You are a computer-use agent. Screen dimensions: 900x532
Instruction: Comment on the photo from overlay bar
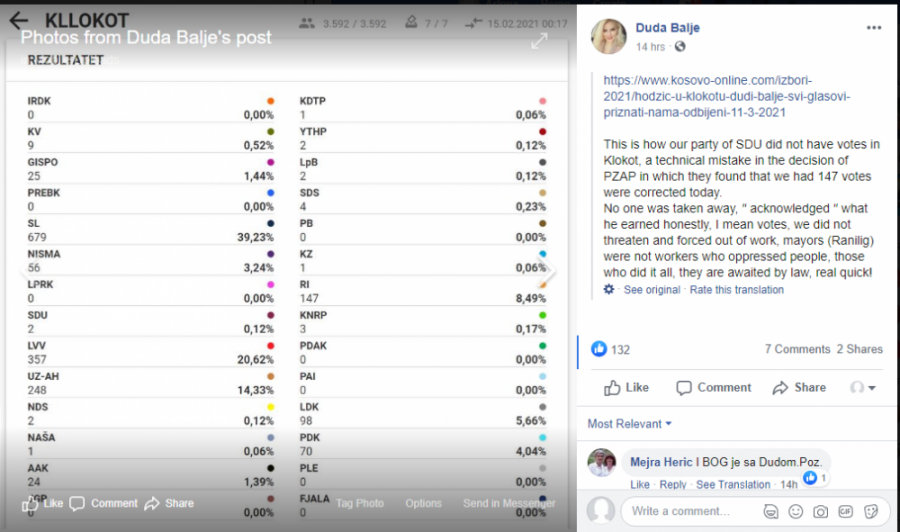coord(103,503)
